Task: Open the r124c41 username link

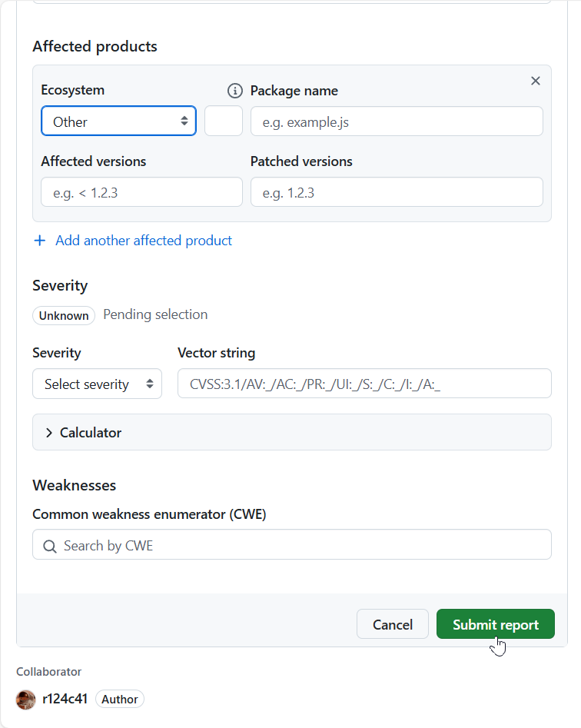Action: click(x=65, y=699)
